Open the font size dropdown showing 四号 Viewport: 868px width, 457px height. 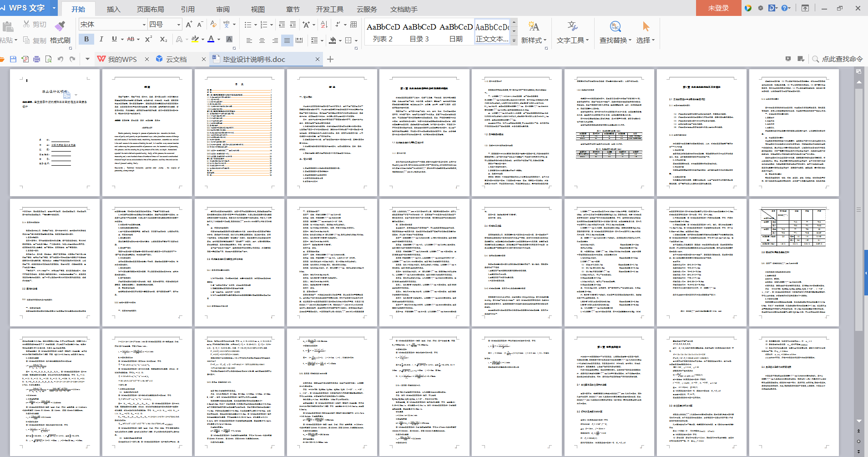pyautogui.click(x=179, y=25)
